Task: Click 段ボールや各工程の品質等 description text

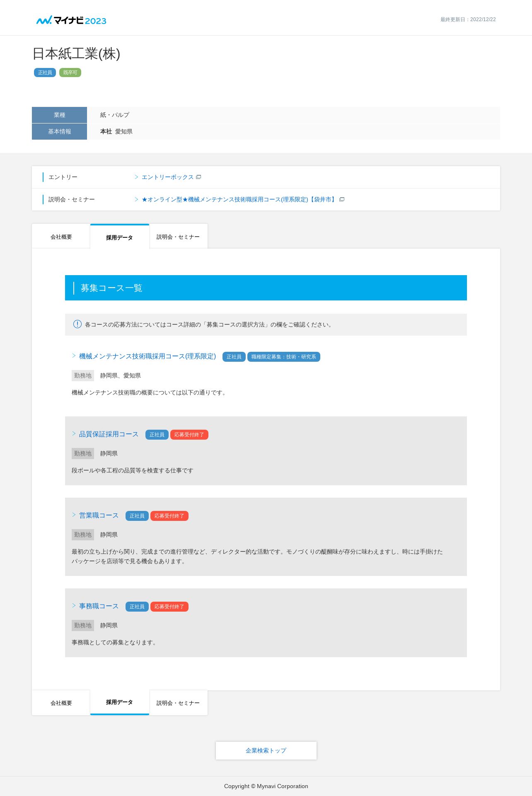Action: pyautogui.click(x=133, y=470)
